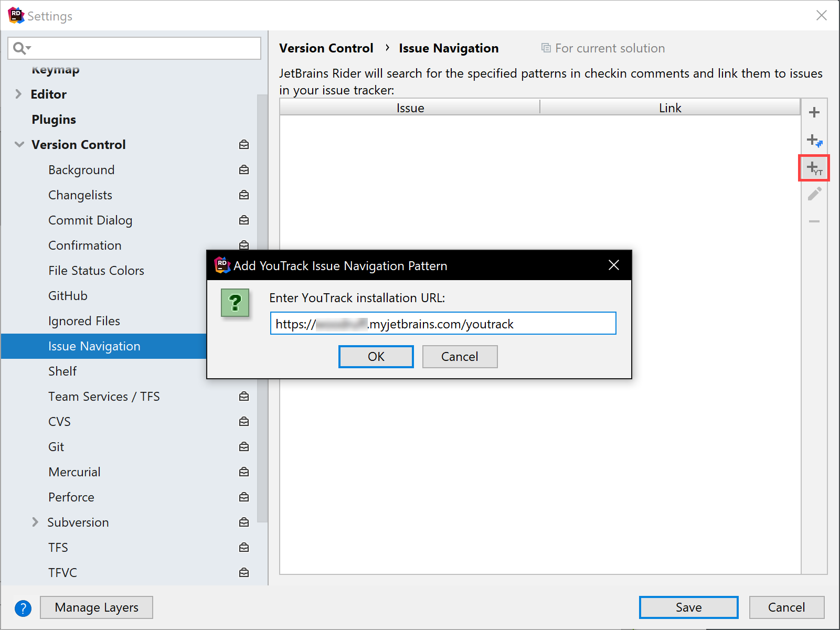The image size is (840, 630).
Task: Click the Add YouTrack pattern icon
Action: pyautogui.click(x=814, y=168)
